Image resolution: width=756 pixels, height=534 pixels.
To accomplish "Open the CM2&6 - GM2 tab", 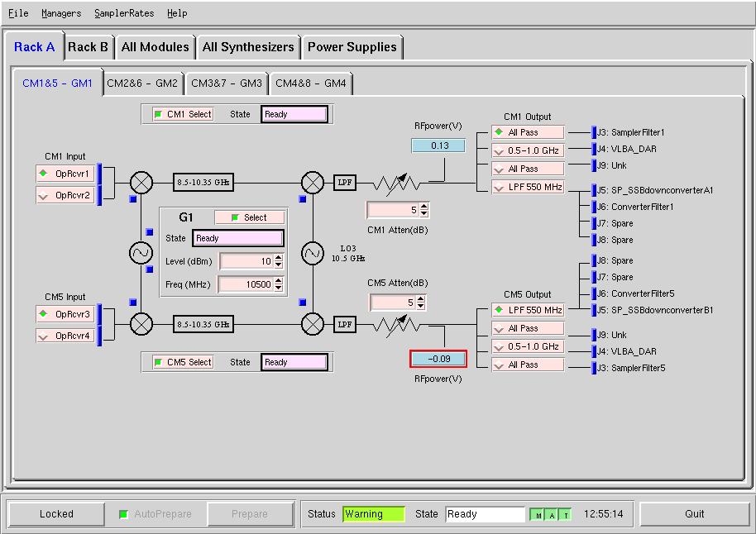I will 142,83.
